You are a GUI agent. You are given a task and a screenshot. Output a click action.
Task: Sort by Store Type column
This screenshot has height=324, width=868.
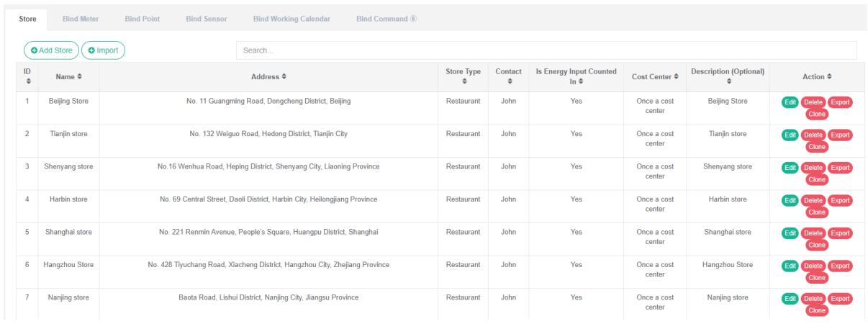463,76
